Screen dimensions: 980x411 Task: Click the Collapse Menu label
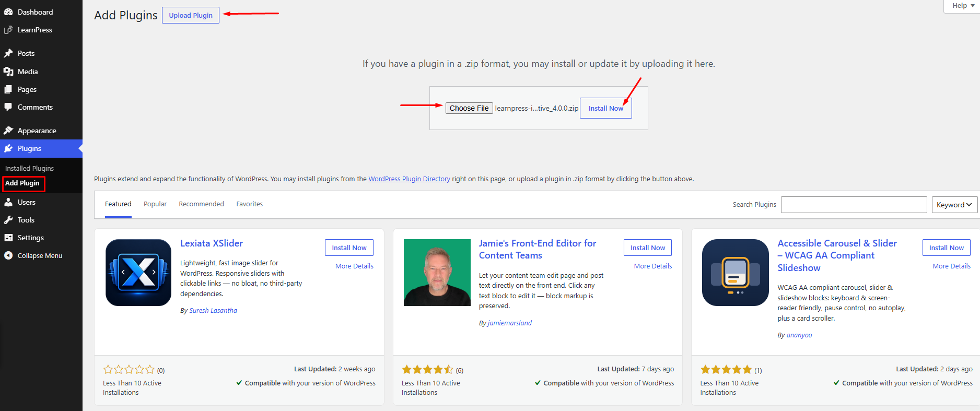[x=40, y=256]
